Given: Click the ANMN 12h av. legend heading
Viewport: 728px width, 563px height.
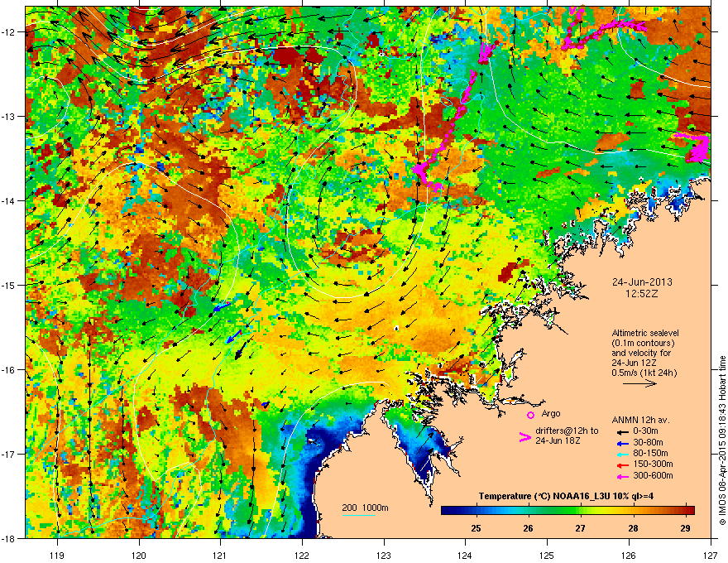Looking at the screenshot, I should [x=639, y=419].
